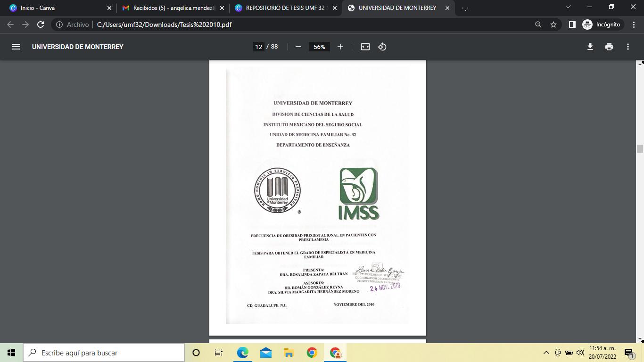Edit the page number field showing 12
Viewport: 644px width, 362px height.
(x=258, y=47)
